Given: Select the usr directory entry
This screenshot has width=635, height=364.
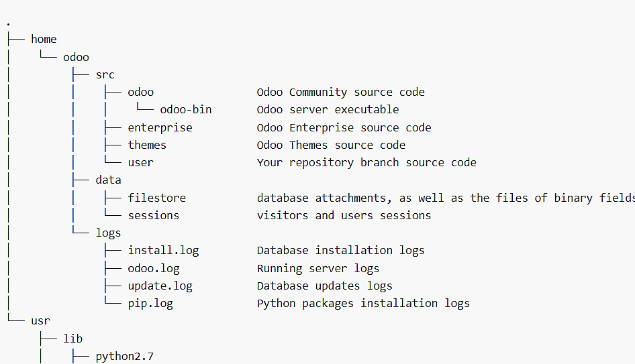Looking at the screenshot, I should coord(40,321).
